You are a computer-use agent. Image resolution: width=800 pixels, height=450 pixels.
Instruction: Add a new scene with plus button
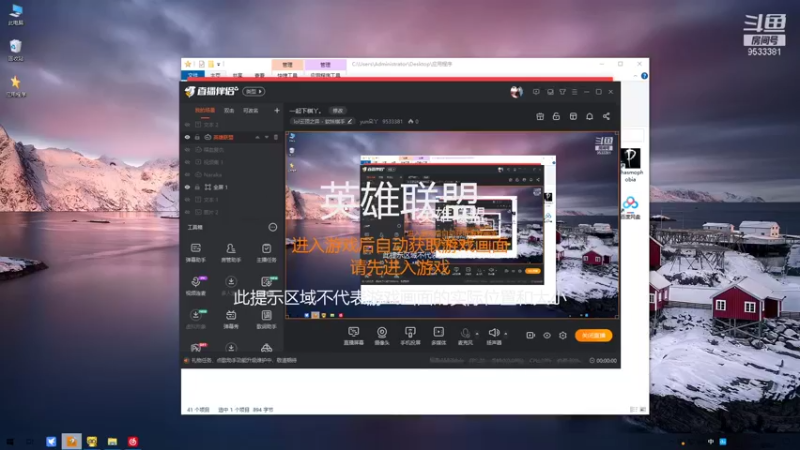pyautogui.click(x=277, y=110)
